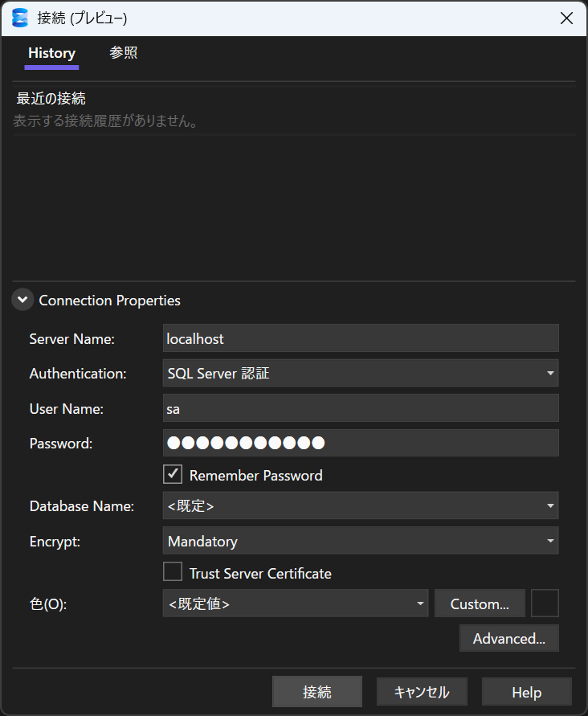Open Advanced... connection settings
The width and height of the screenshot is (588, 716).
(x=509, y=638)
